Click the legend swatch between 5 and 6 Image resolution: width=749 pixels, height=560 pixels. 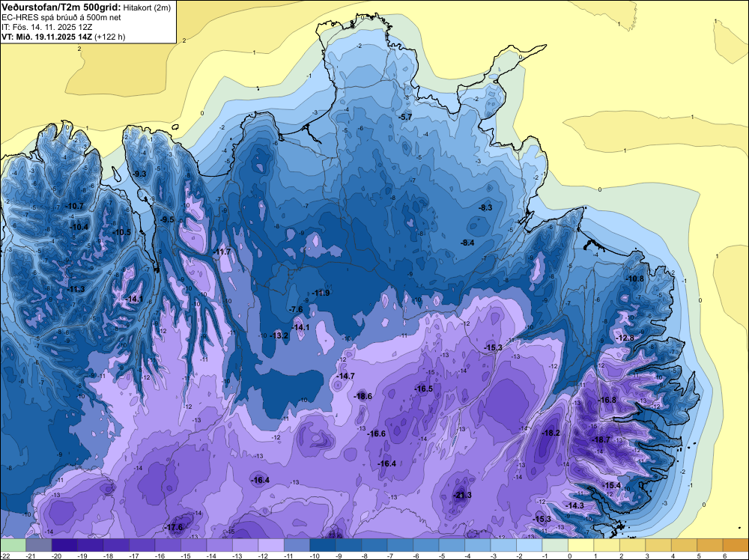710,545
